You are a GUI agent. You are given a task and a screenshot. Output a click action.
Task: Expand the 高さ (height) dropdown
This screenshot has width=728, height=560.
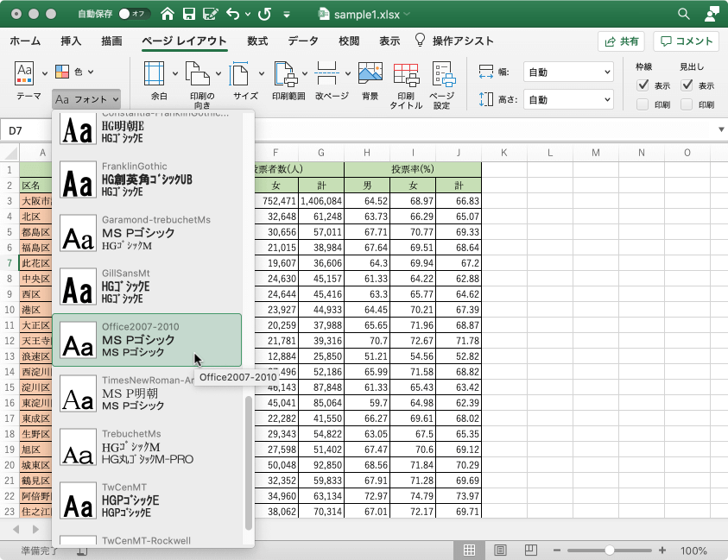tap(568, 99)
